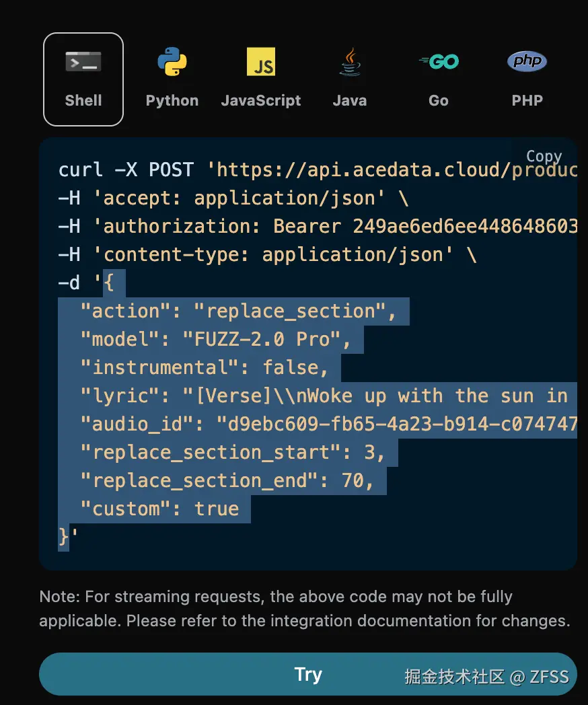Select the Java tab label
Screen dimensions: 588x705
350,101
